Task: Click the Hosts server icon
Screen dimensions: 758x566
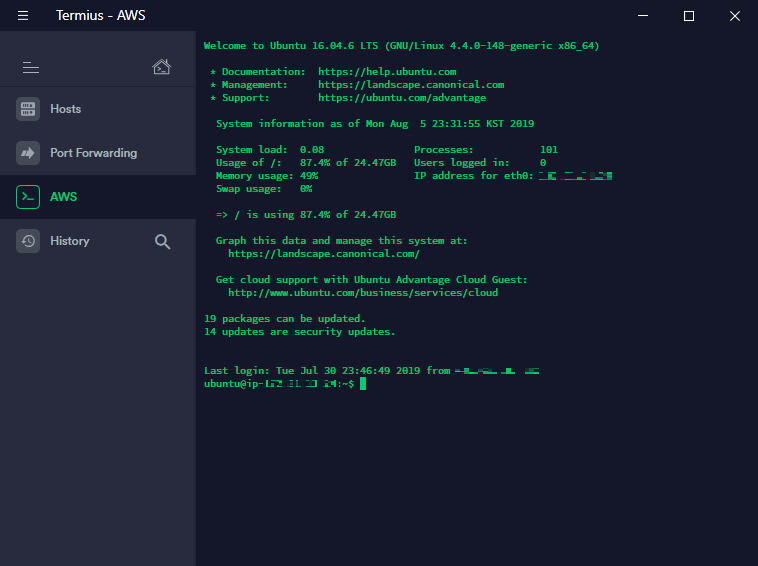Action: [28, 109]
